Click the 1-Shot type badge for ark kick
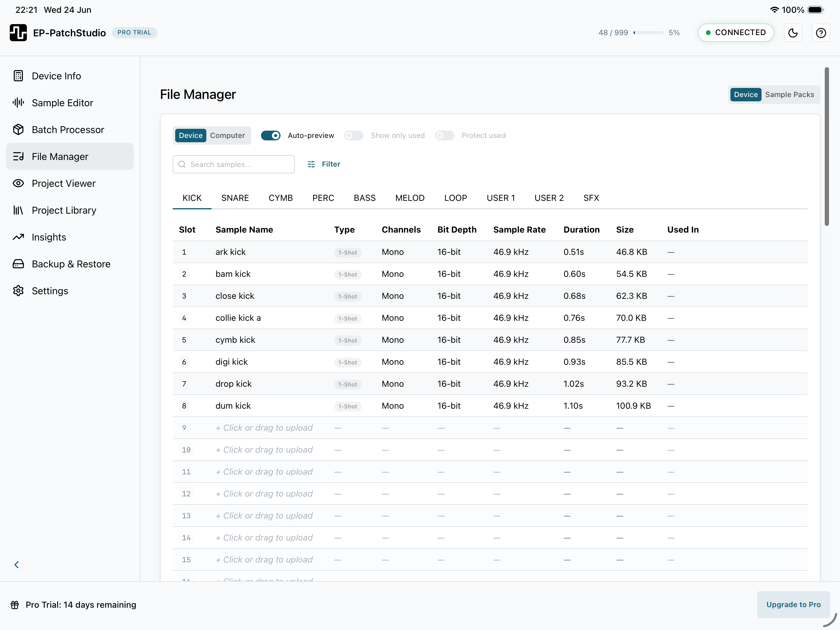The image size is (840, 630). pyautogui.click(x=347, y=252)
